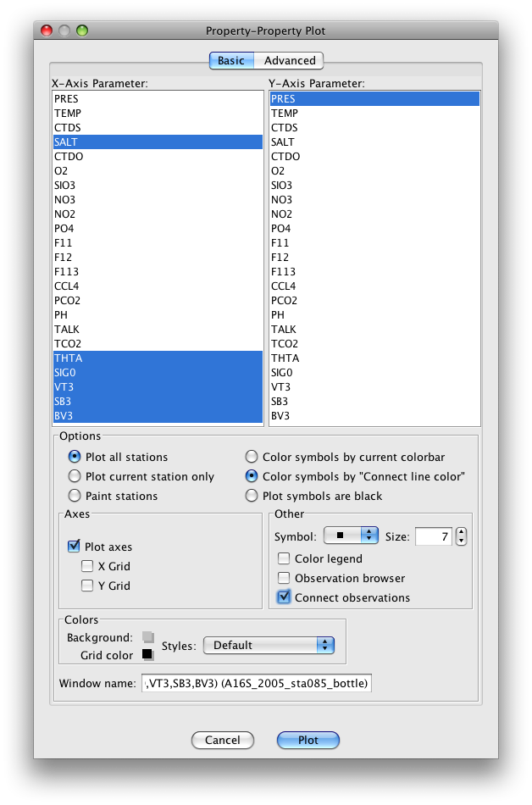Select O2 in Y-Axis list
Screen dimensions: 532x805
(375, 170)
